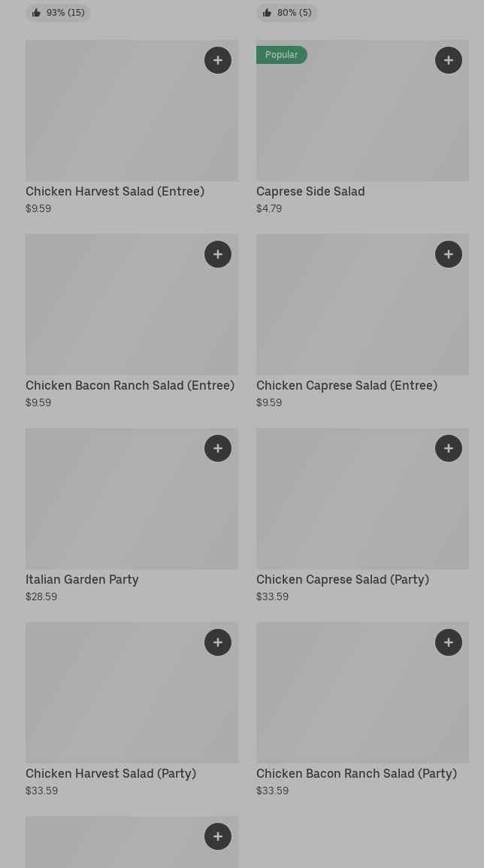Image resolution: width=484 pixels, height=868 pixels.
Task: Click the $33.59 price of Chicken Caprese Party
Action: click(272, 597)
